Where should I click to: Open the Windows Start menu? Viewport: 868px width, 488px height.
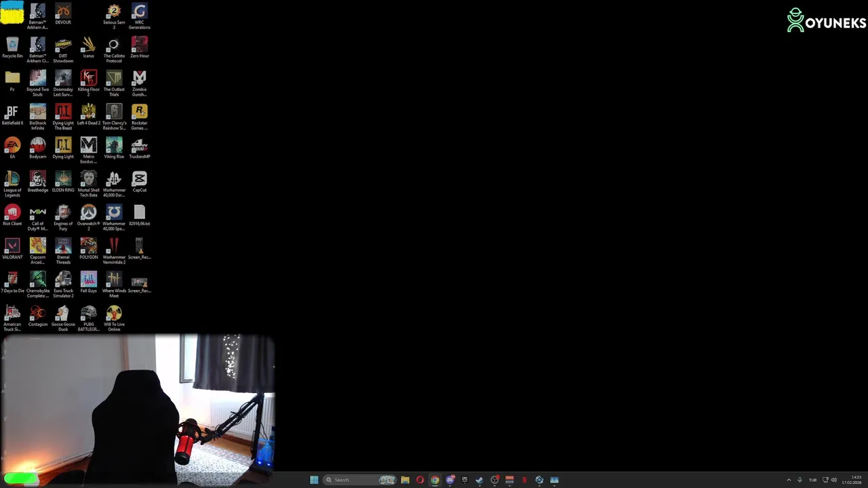314,480
